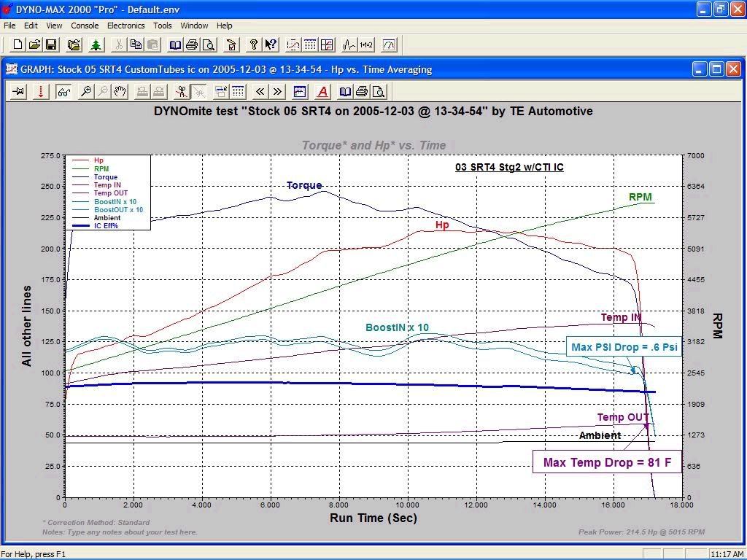Click the red down-arrow cursor icon
The height and width of the screenshot is (560, 747).
[41, 91]
